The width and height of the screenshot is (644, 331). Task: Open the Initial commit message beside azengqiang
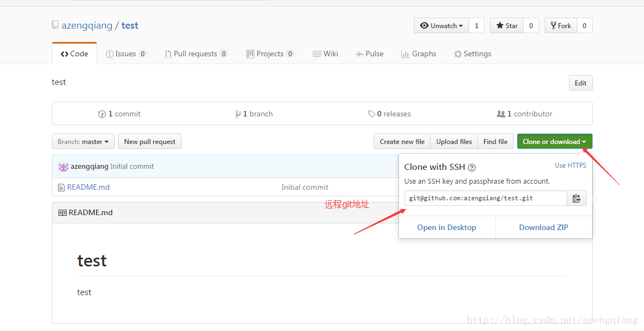[x=132, y=166]
